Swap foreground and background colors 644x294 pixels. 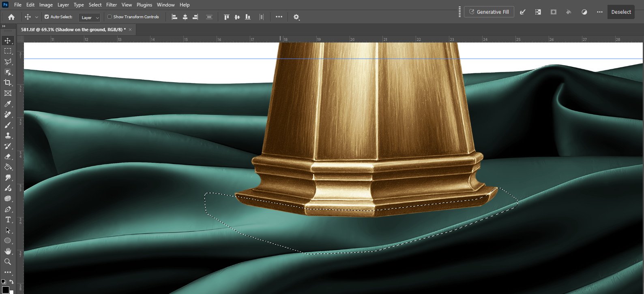click(x=11, y=282)
